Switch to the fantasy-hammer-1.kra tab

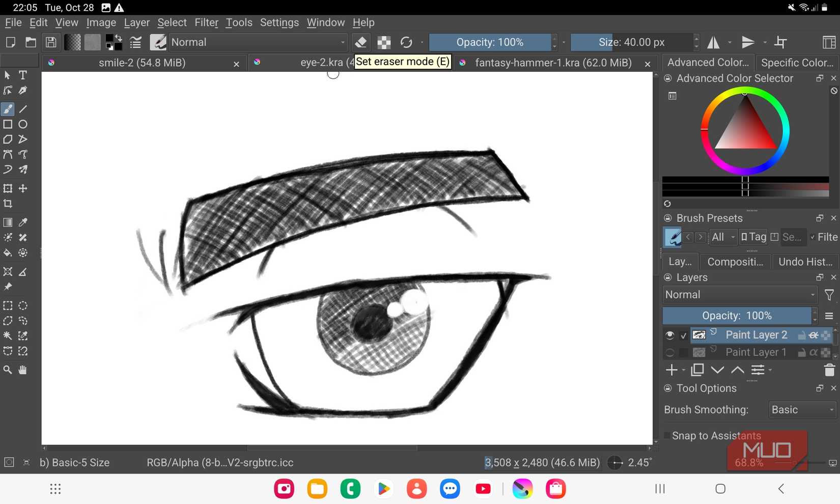coord(551,63)
